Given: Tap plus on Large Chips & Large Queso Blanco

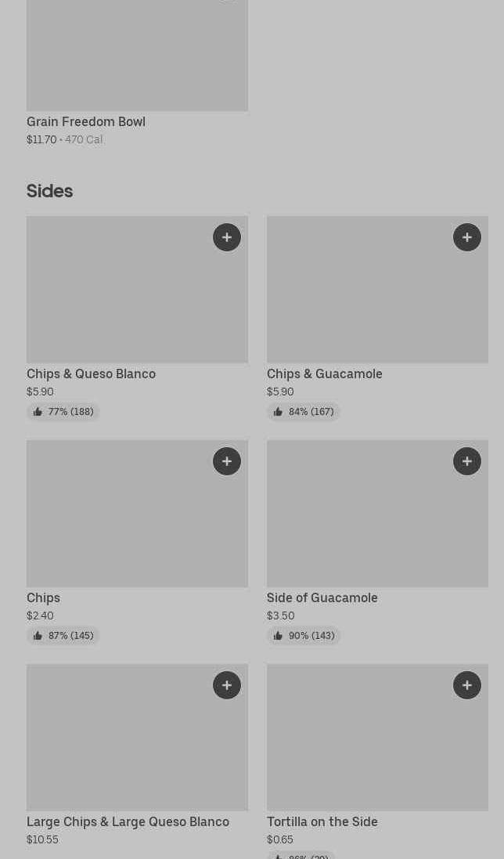Looking at the screenshot, I should (227, 685).
